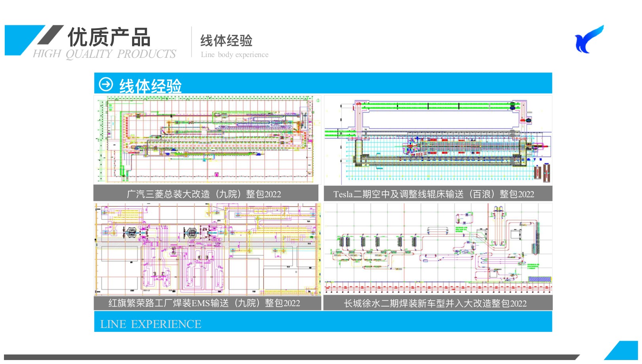The image size is (642, 364).
Task: Click the 线体经验 header subtitle text
Action: (226, 40)
